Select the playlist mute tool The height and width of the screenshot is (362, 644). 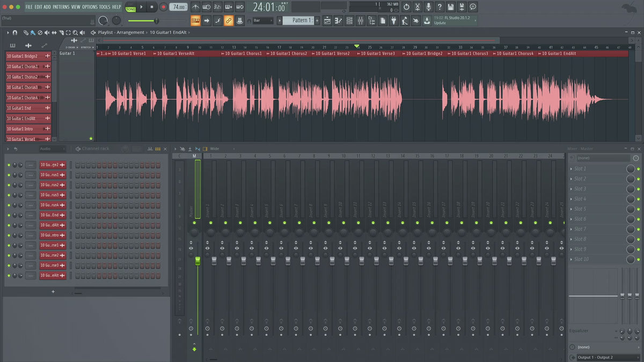[47, 33]
